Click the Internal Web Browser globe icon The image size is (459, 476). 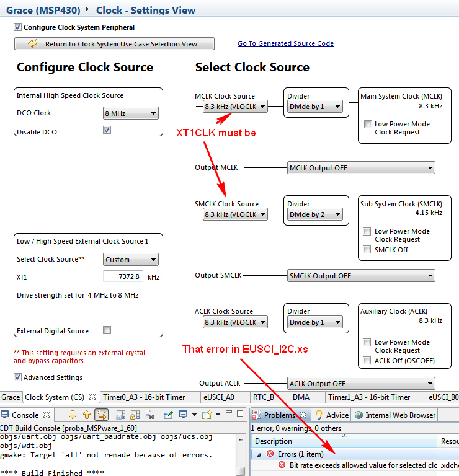pyautogui.click(x=359, y=415)
